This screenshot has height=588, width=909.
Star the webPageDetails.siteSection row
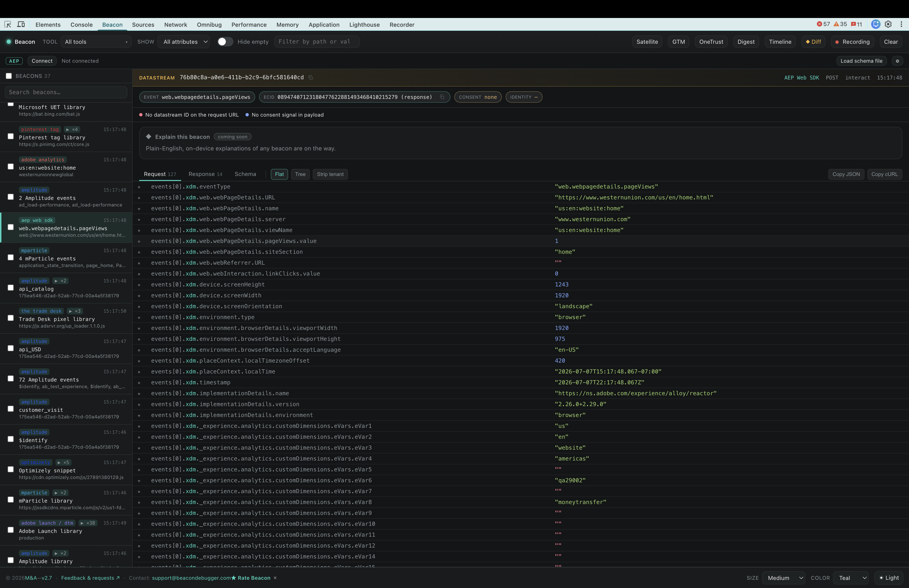[139, 252]
